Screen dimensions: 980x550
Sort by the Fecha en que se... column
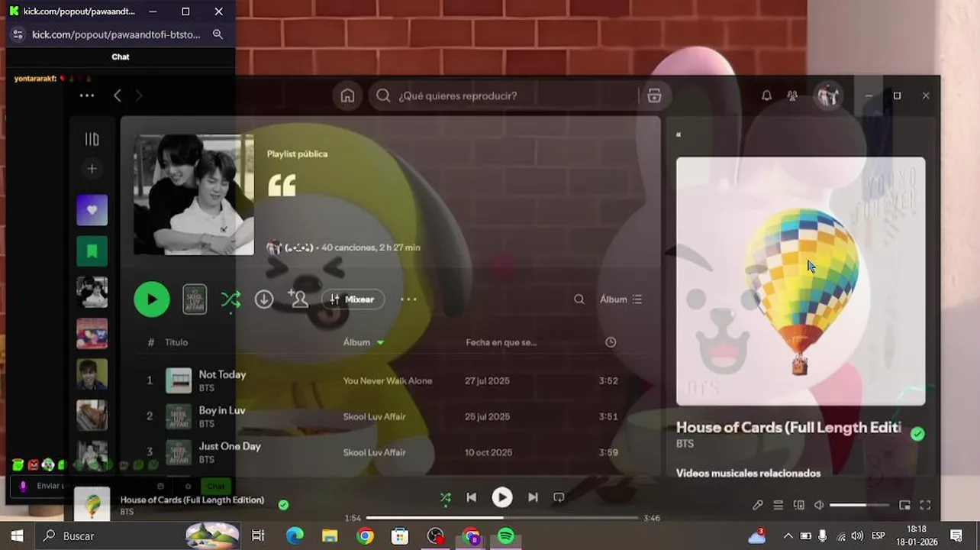(x=501, y=342)
